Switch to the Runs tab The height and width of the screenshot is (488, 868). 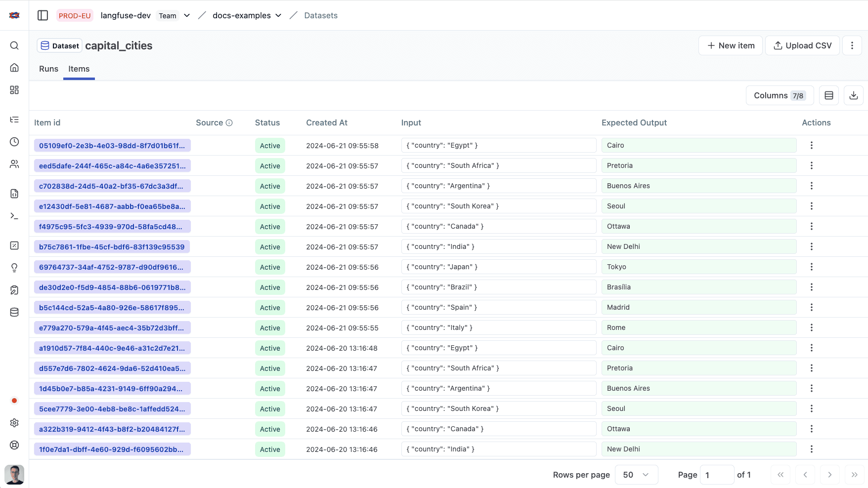coord(48,69)
